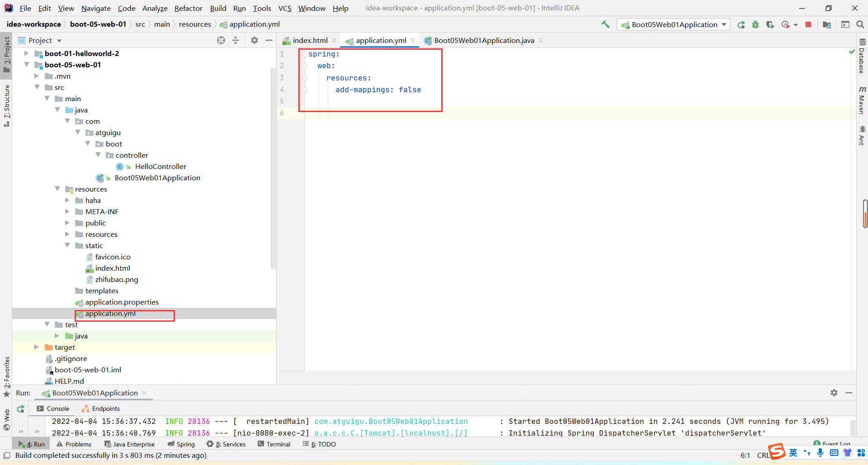The image size is (868, 465).
Task: Expand the META-INF folder
Action: click(67, 211)
